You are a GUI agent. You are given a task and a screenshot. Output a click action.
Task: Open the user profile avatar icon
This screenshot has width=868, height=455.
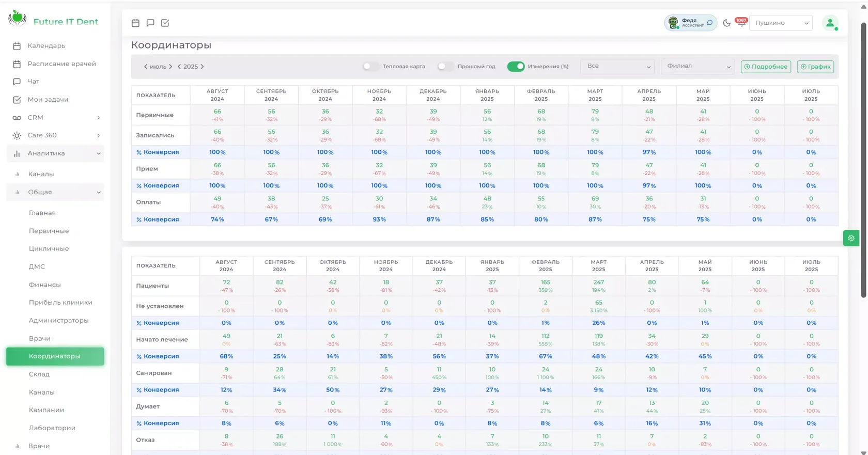pyautogui.click(x=830, y=23)
